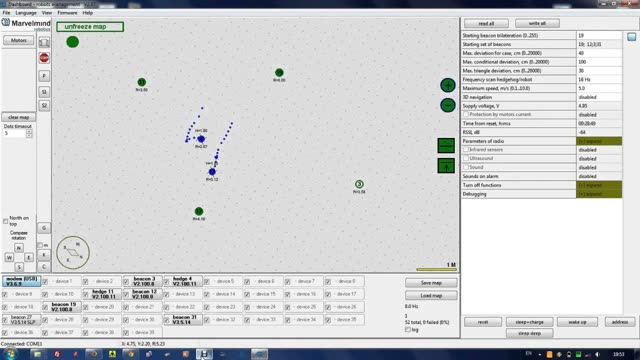Expand the Parameters of radio section
640x360 pixels.
[x=599, y=141]
